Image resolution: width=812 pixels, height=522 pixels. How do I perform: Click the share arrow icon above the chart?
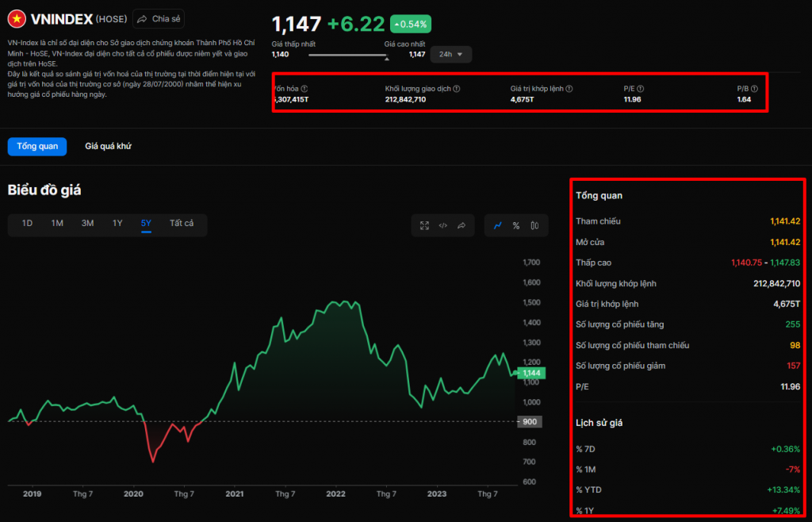(462, 225)
